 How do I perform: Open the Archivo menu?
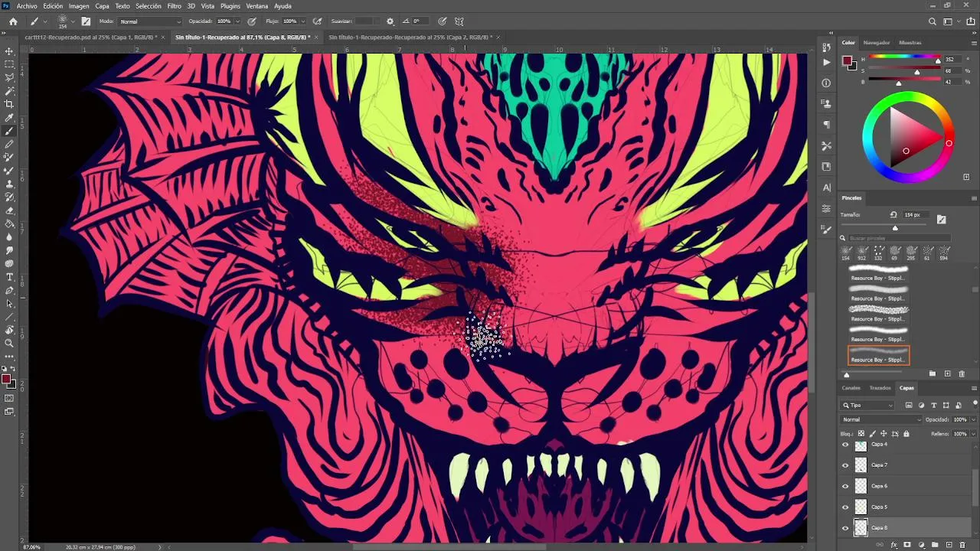(27, 6)
